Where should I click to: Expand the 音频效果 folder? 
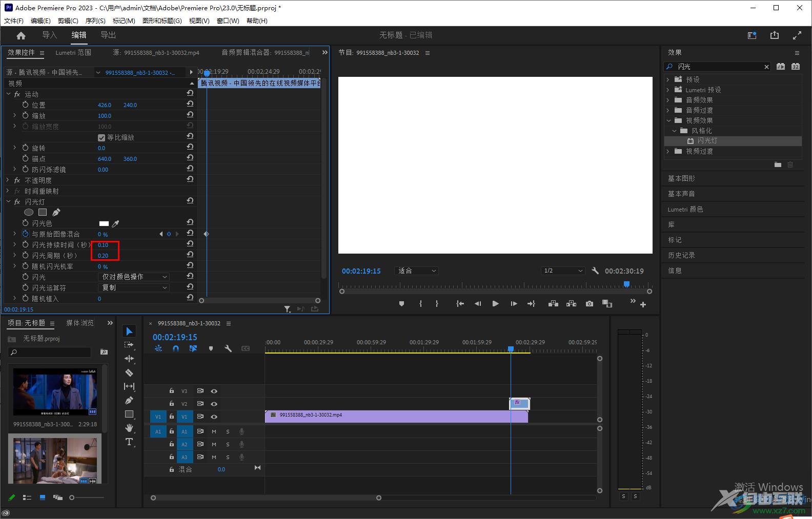pyautogui.click(x=668, y=100)
